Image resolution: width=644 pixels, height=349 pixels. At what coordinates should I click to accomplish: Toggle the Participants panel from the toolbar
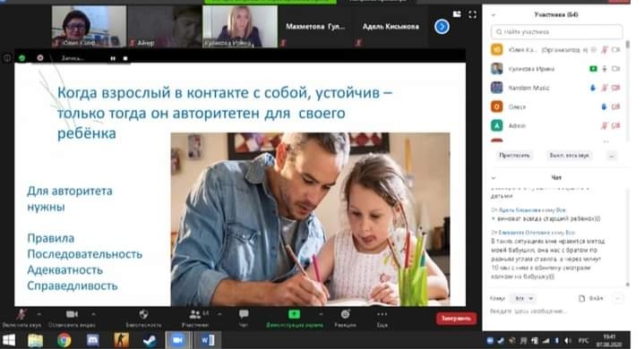(195, 319)
